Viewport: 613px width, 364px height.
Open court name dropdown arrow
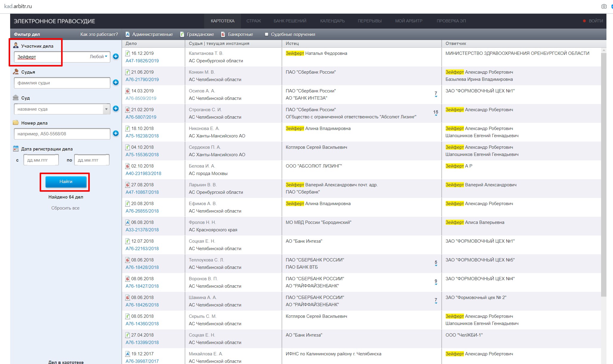coord(106,109)
